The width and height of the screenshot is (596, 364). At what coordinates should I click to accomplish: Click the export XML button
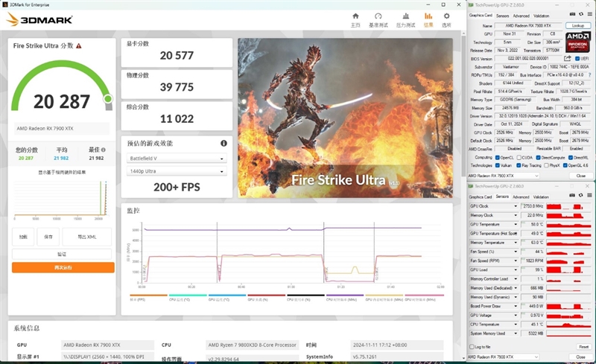pyautogui.click(x=87, y=237)
